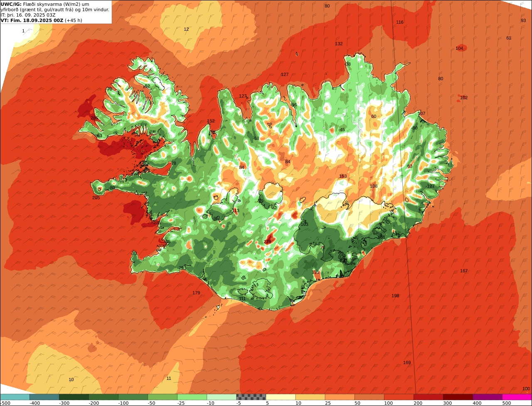
Task: Click the flux value 169 on the map
Action: coord(407,362)
